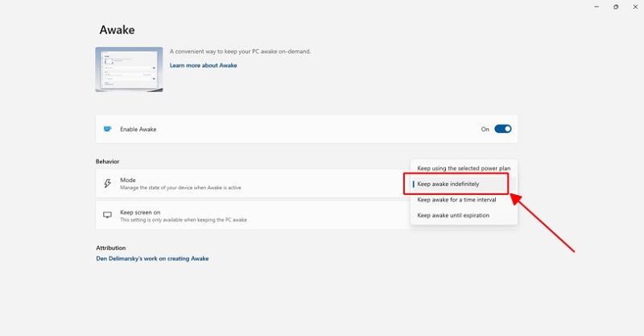Screen dimensions: 644x336
Task: Click the 'Awake' page title heading
Action: tap(117, 30)
